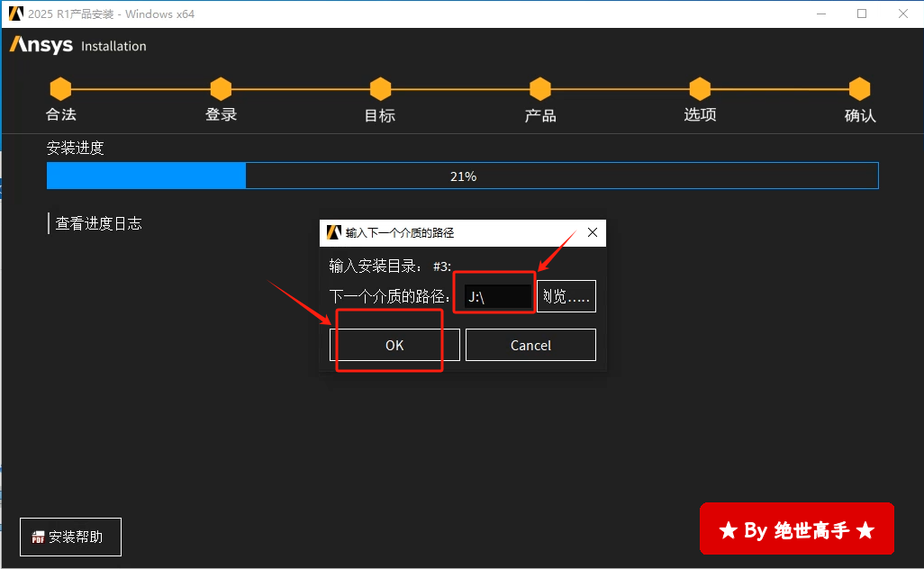This screenshot has height=569, width=924.
Task: Minimize the Ansys installer window
Action: click(821, 14)
